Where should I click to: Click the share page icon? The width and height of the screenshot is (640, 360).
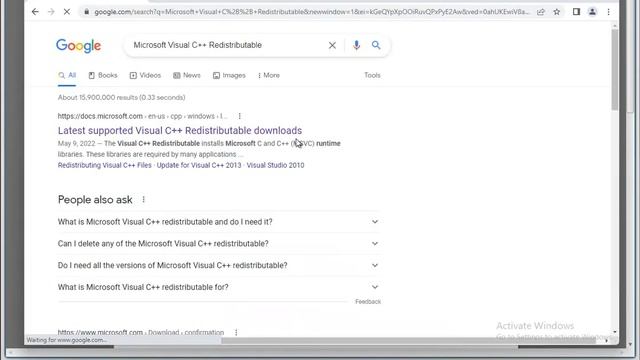541,12
